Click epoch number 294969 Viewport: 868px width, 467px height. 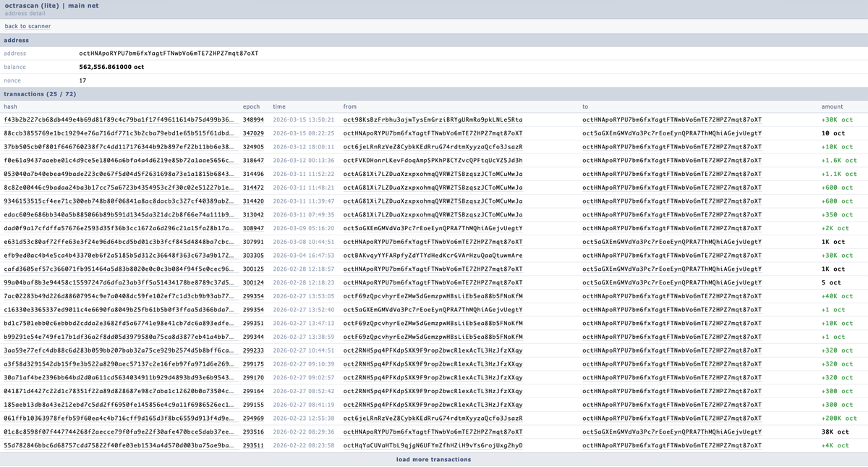[253, 418]
